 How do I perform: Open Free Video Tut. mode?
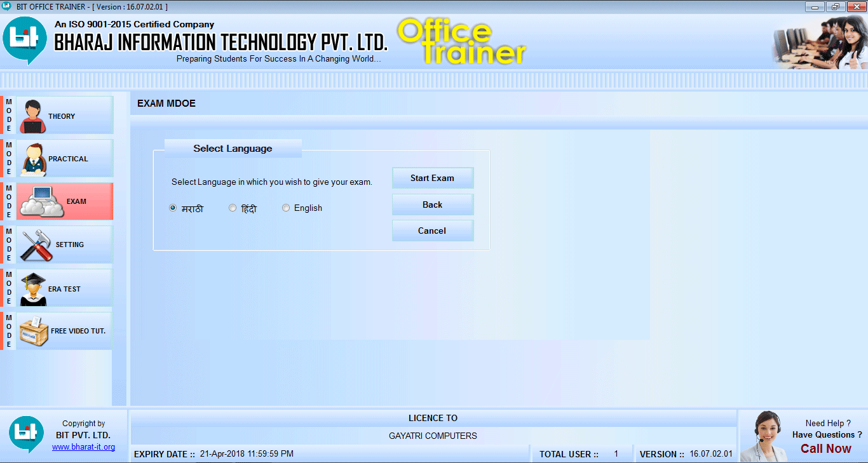(64, 331)
